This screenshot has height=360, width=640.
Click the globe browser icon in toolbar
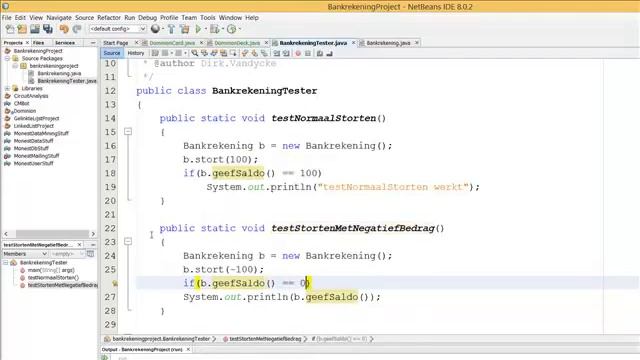tap(155, 29)
